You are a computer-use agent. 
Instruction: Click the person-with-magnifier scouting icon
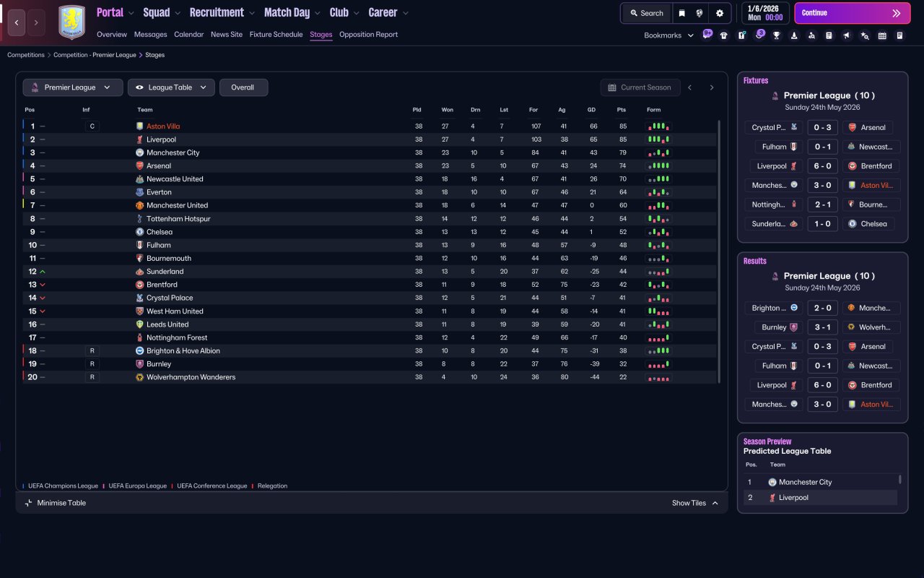[x=811, y=35]
